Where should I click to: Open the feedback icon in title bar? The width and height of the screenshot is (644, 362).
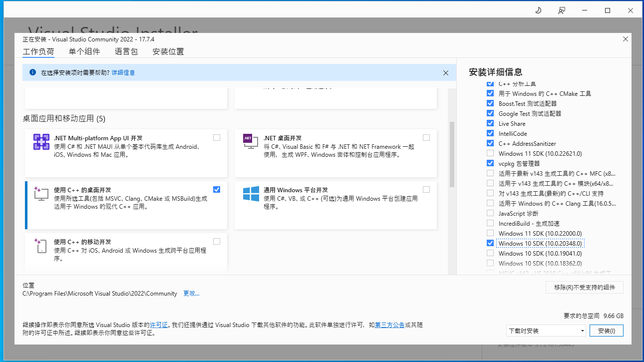[x=562, y=10]
